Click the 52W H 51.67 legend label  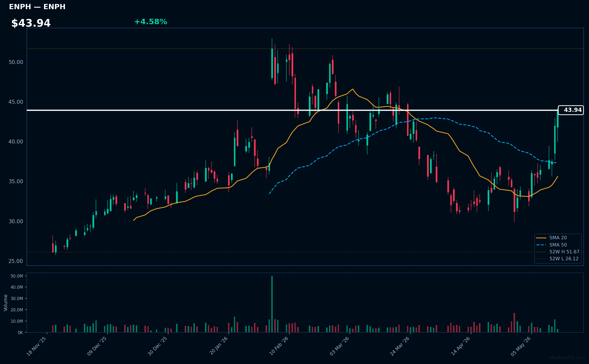point(564,252)
